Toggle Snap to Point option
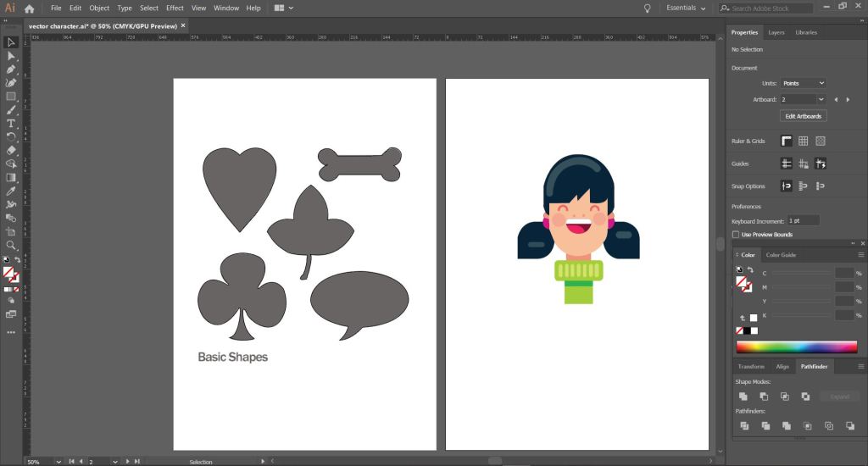Screen dimensions: 868x466 pyautogui.click(x=787, y=186)
